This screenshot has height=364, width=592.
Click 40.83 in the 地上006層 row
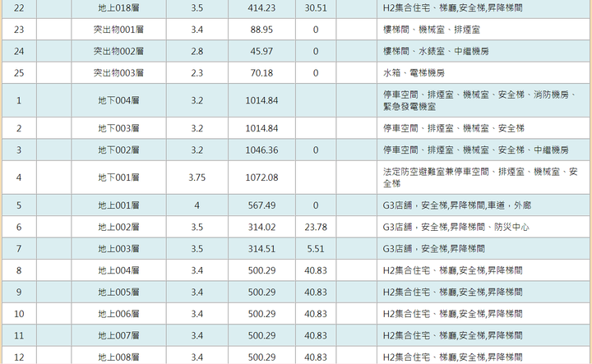pos(316,314)
